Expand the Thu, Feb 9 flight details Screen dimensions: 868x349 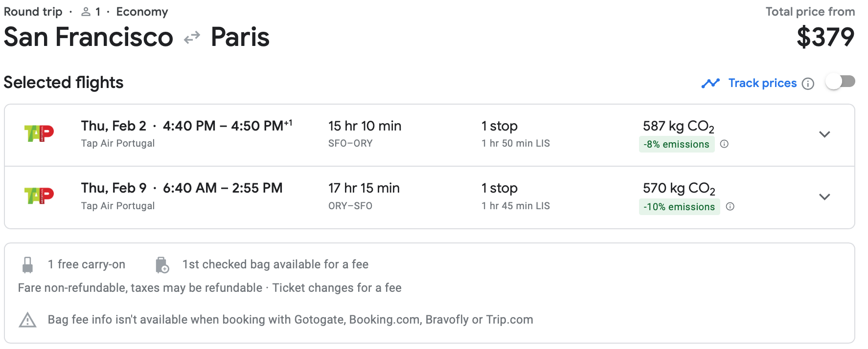click(824, 197)
